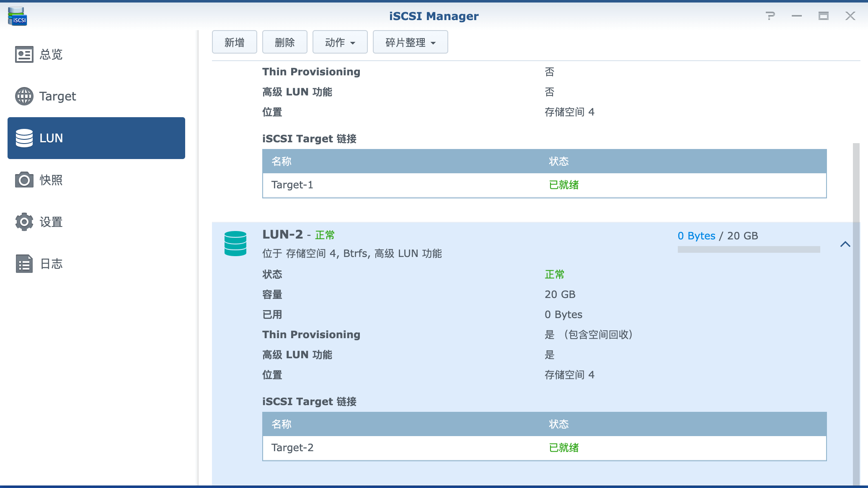Viewport: 868px width, 488px height.
Task: Open the 动作 action dropdown
Action: tap(340, 42)
